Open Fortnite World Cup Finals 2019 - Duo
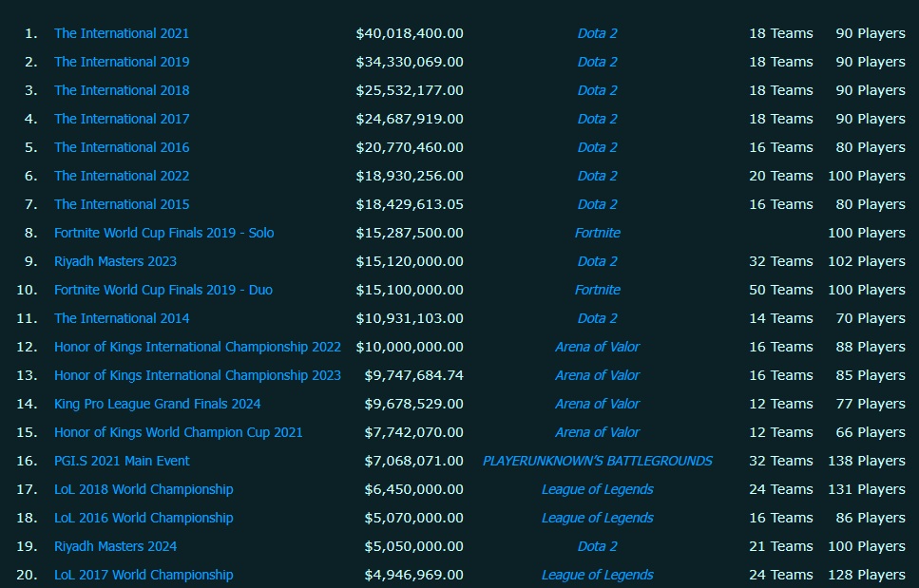The width and height of the screenshot is (919, 588). [x=163, y=290]
